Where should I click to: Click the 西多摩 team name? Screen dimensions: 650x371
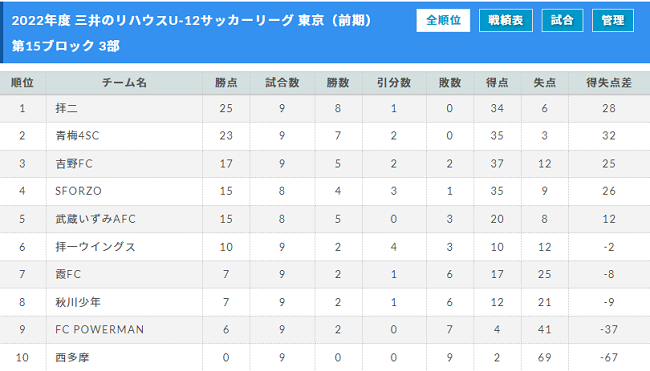pos(72,357)
